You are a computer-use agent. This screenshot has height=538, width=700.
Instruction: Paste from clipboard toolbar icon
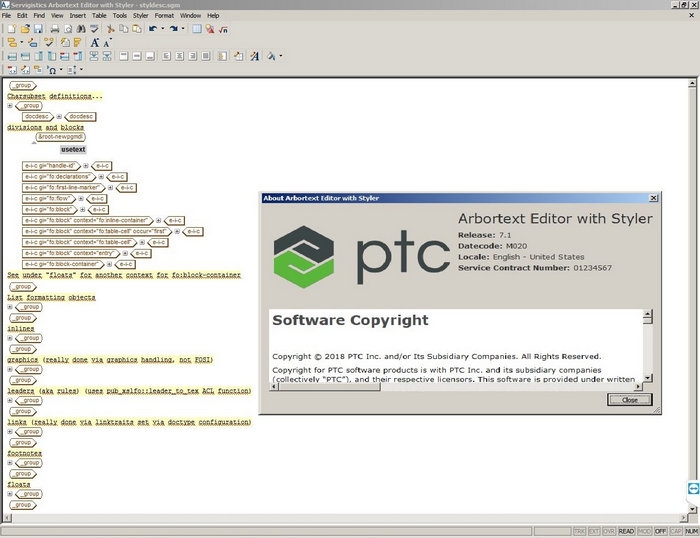[x=137, y=29]
